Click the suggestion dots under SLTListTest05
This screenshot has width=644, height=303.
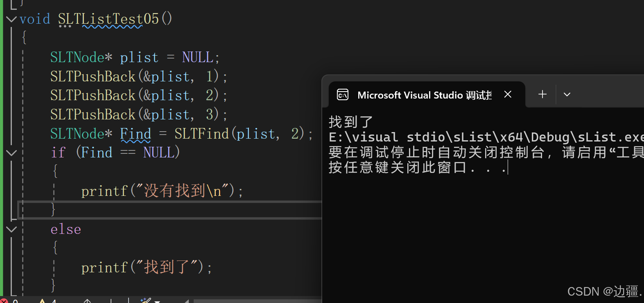tap(65, 26)
